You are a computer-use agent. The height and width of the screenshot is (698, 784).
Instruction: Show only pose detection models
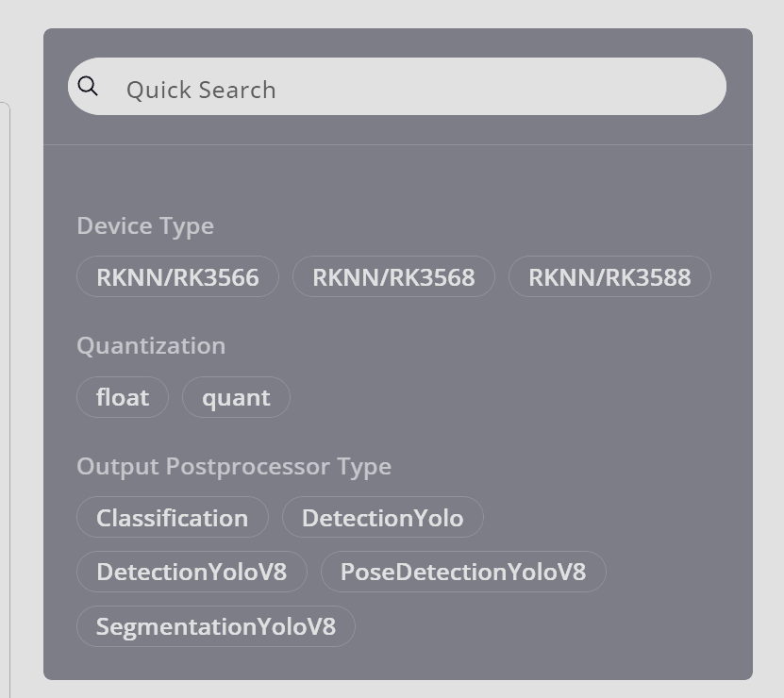pos(463,572)
